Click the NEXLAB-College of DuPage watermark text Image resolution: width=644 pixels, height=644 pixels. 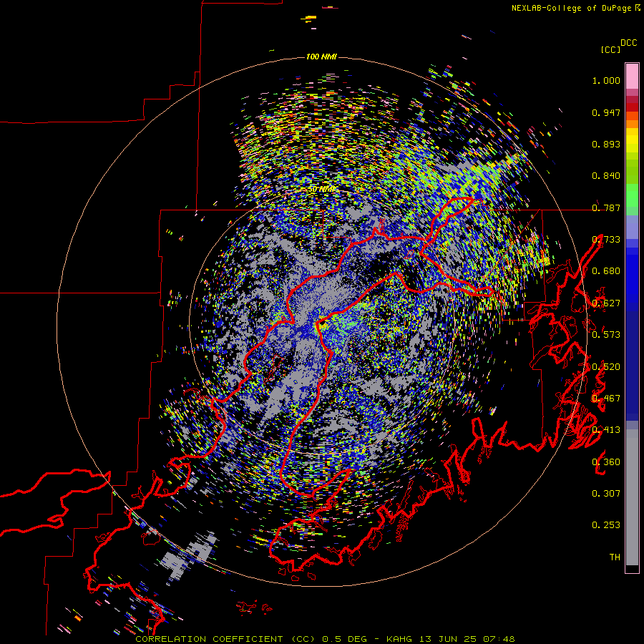571,8
